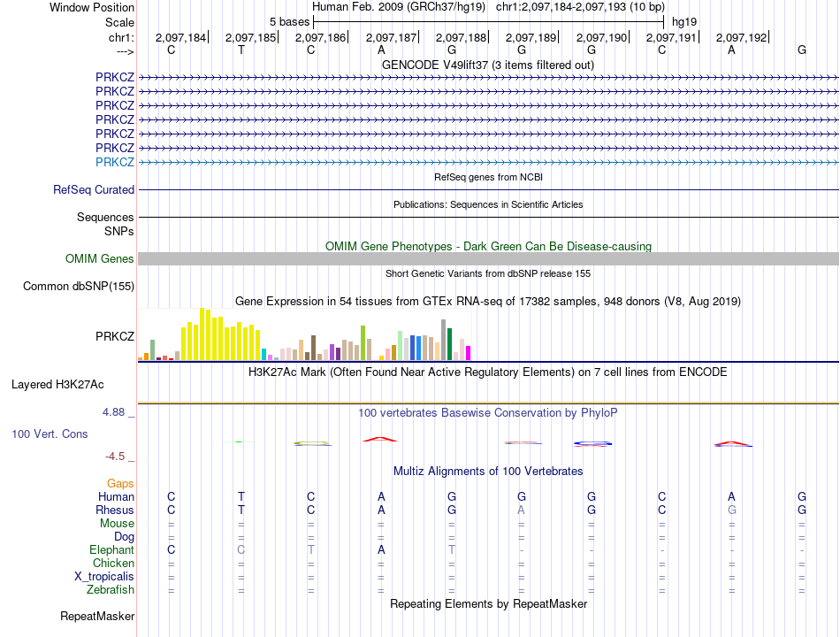Click the hg19 label beside the scale bar
Viewport: 840px width, 637px height.
click(684, 22)
